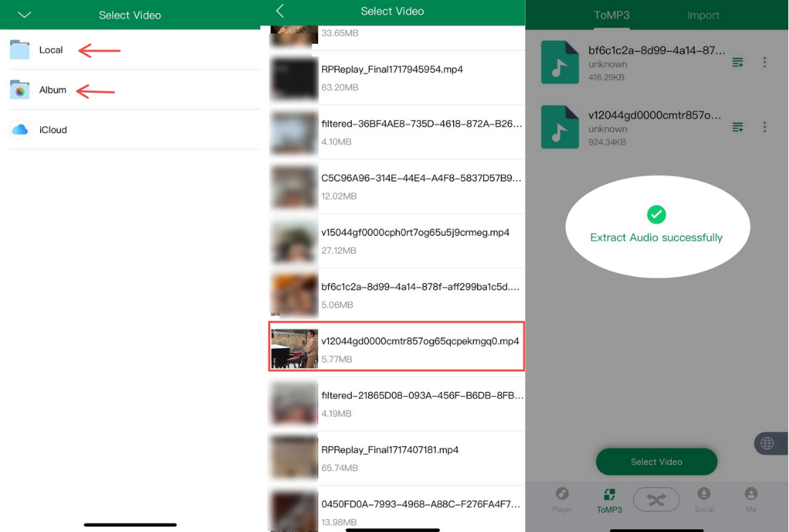This screenshot has height=532, width=789.
Task: Open the Me profile tab
Action: pos(751,500)
